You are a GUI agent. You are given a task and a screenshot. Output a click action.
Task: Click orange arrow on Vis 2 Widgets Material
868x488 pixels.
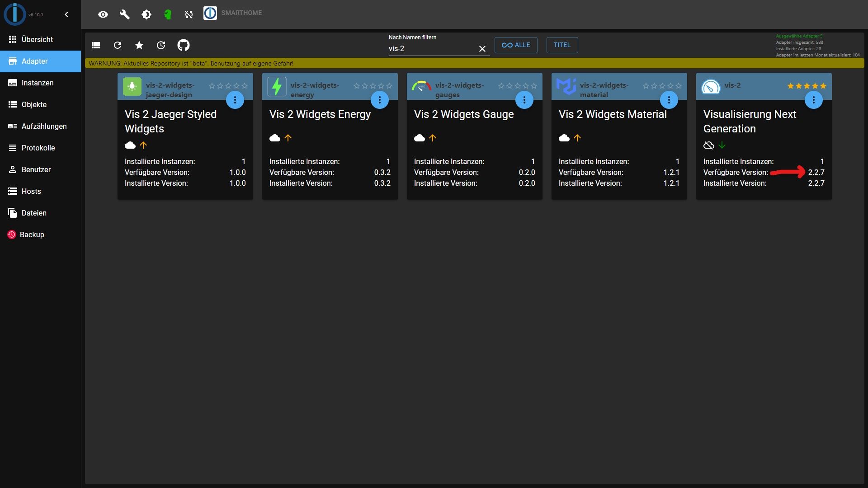click(577, 138)
